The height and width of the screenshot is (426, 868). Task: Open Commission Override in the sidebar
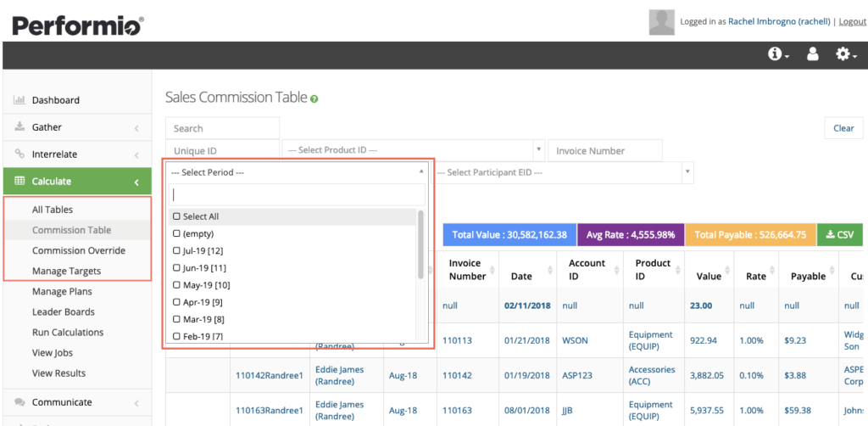tap(79, 250)
